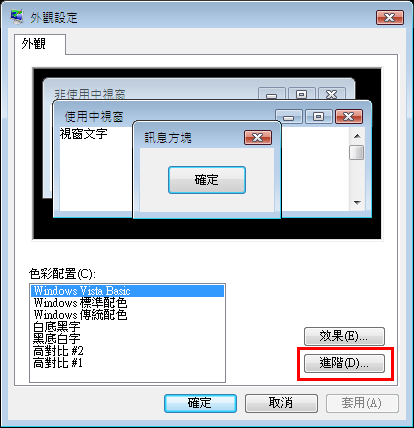Viewport: 414px width, 428px height.
Task: Click the 外觀設定 title bar monitor icon
Action: 17,17
